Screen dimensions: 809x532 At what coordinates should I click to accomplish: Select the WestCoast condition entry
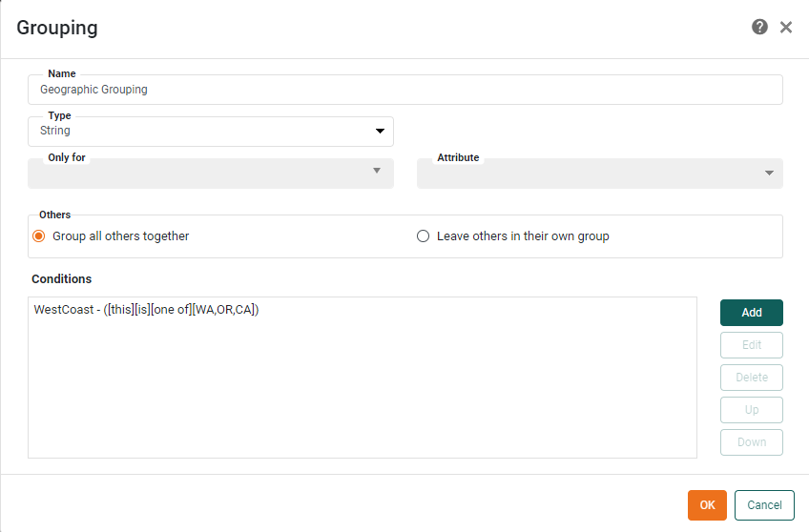pyautogui.click(x=147, y=310)
